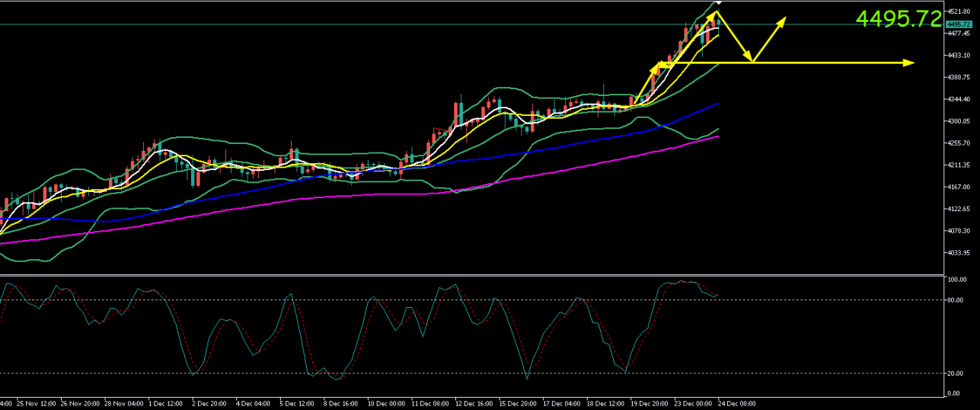Select the current price tag 4495.72 on axis
The width and height of the screenshot is (980, 410).
[x=959, y=25]
